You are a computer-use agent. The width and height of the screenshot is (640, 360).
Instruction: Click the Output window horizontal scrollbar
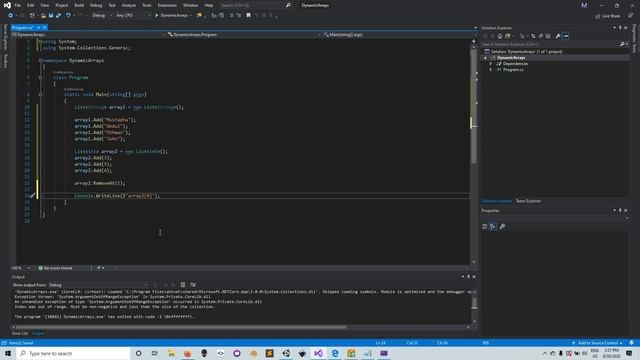click(x=182, y=327)
